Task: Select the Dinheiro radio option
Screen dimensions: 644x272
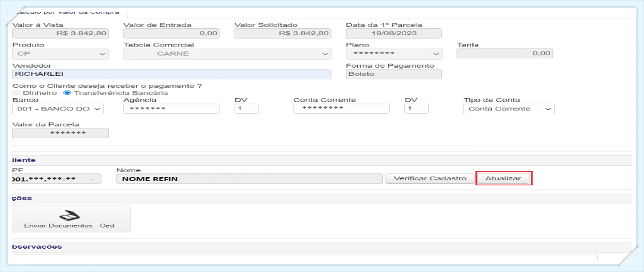Action: (16, 93)
